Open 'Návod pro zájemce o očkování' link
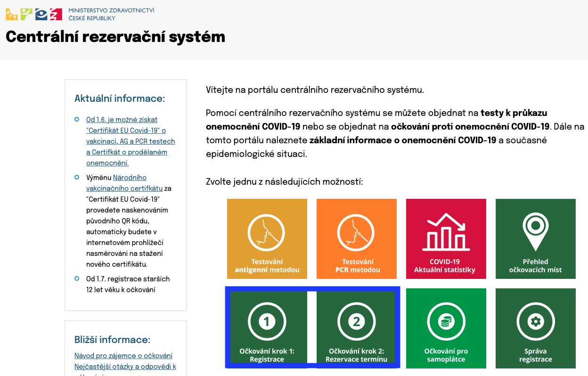This screenshot has height=376, width=588. (x=123, y=356)
